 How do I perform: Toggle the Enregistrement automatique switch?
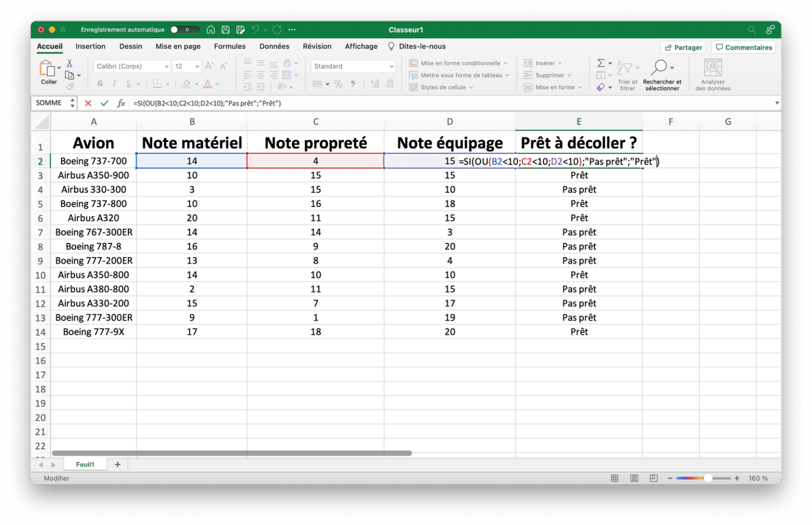(x=184, y=30)
